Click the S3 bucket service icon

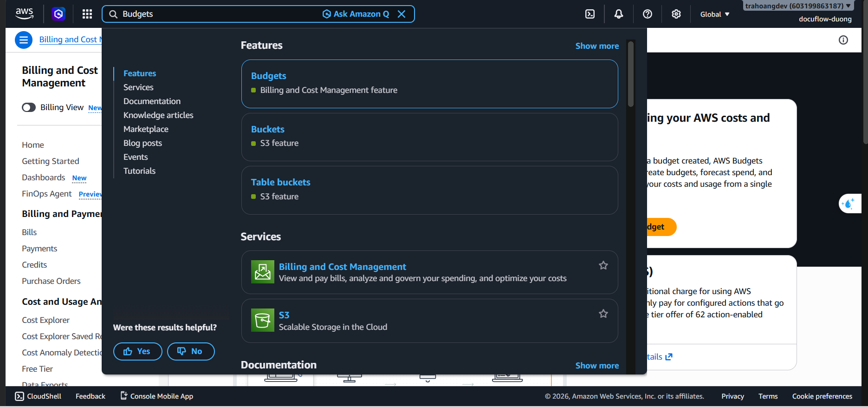click(x=263, y=320)
